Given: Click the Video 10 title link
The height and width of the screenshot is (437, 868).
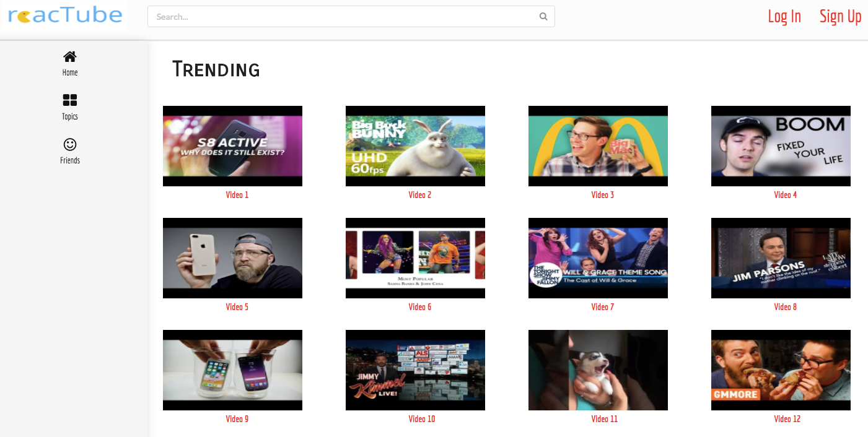Looking at the screenshot, I should tap(422, 419).
